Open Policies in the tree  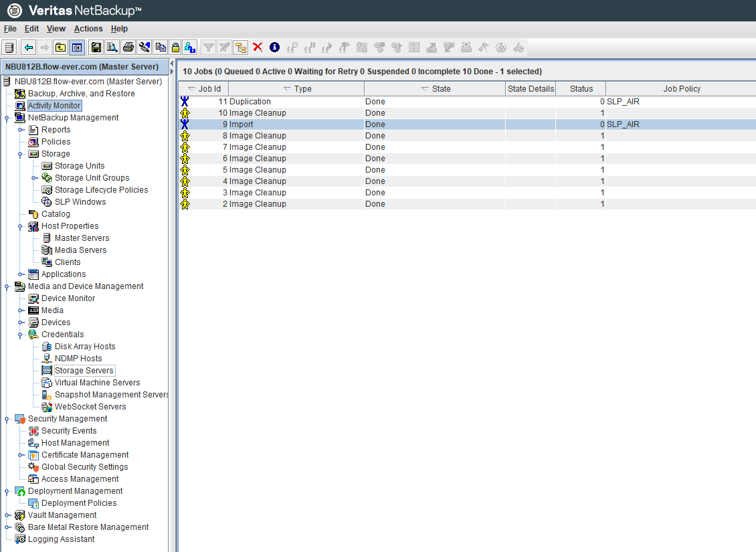coord(56,142)
